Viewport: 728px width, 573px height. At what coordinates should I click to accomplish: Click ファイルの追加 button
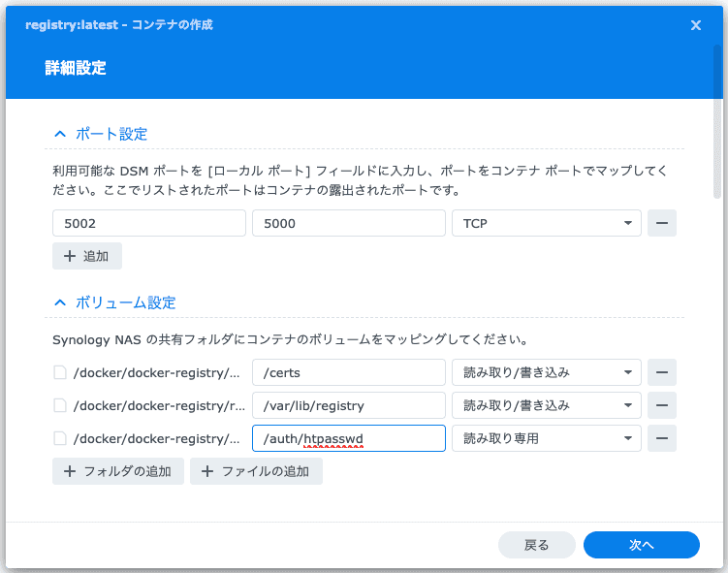tap(256, 471)
